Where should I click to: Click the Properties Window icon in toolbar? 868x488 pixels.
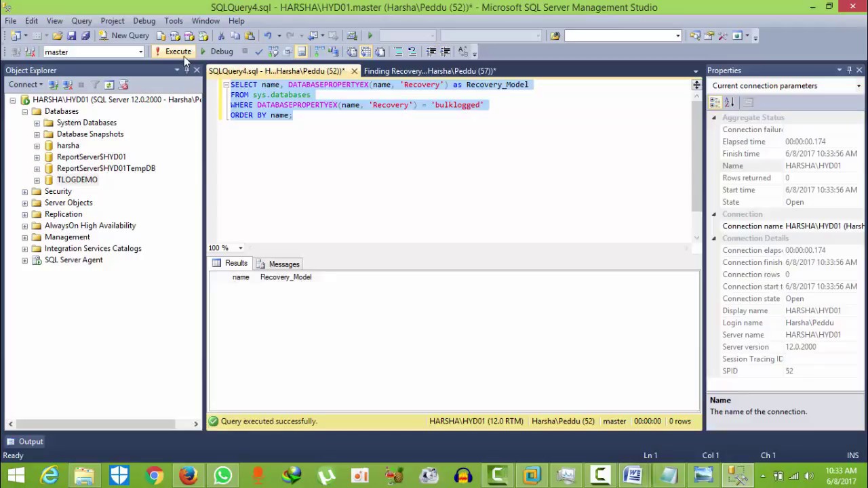pos(709,35)
